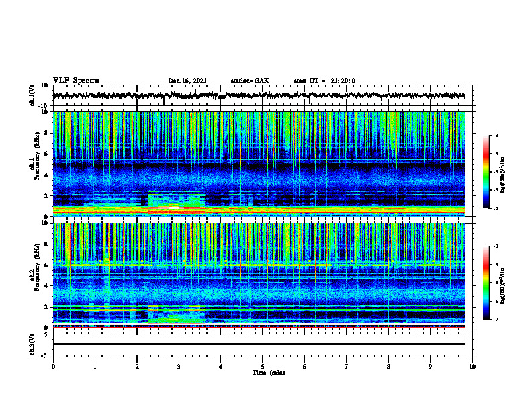
Task: Click the "-7" label on ch.1 color bar
Action: point(496,208)
